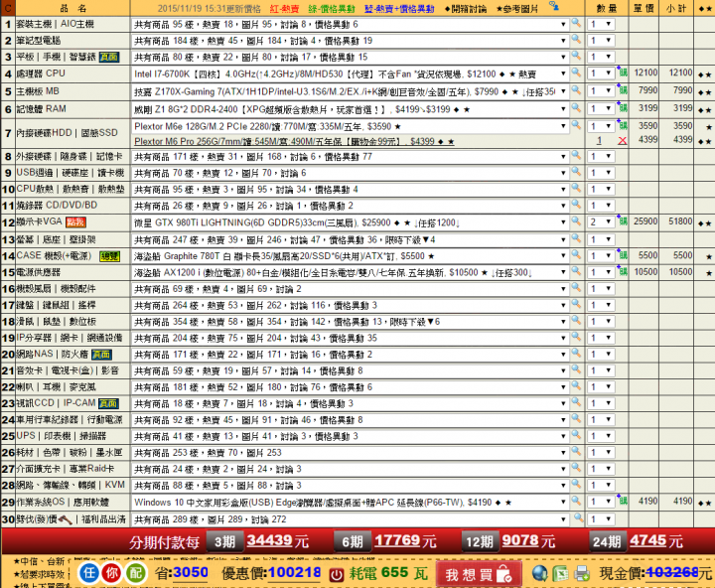Click the globe icon near 現金價

(540, 573)
